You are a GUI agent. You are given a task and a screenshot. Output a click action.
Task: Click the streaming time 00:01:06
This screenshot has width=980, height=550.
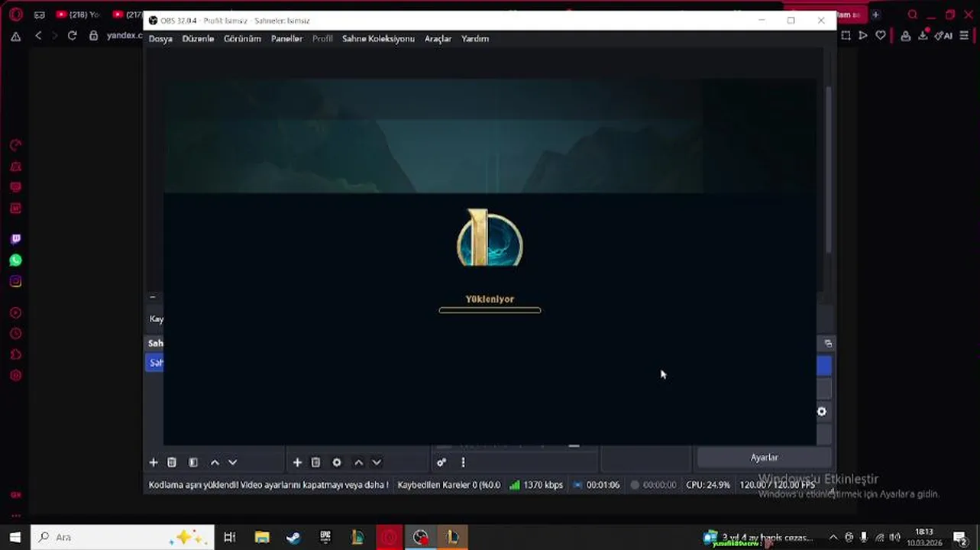[597, 485]
